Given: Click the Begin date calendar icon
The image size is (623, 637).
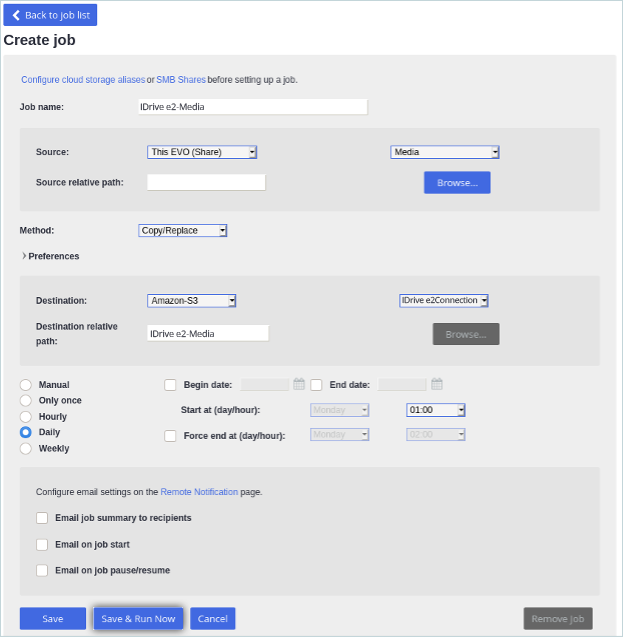Looking at the screenshot, I should click(299, 384).
